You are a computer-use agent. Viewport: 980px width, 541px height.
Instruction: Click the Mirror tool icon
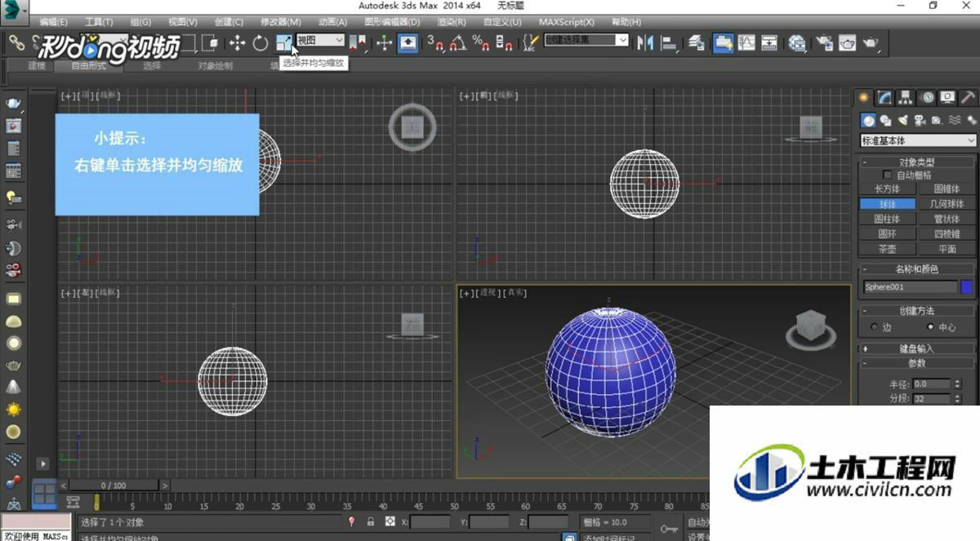coord(645,43)
